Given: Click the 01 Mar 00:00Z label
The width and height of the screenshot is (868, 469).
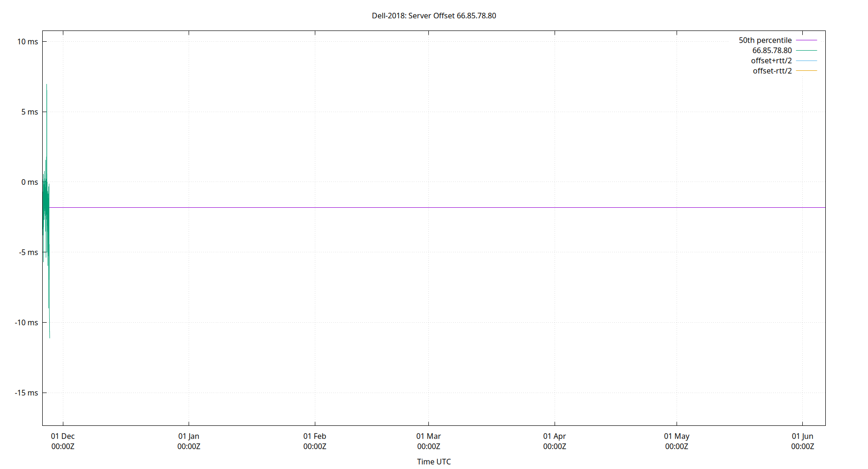Looking at the screenshot, I should 428,441.
